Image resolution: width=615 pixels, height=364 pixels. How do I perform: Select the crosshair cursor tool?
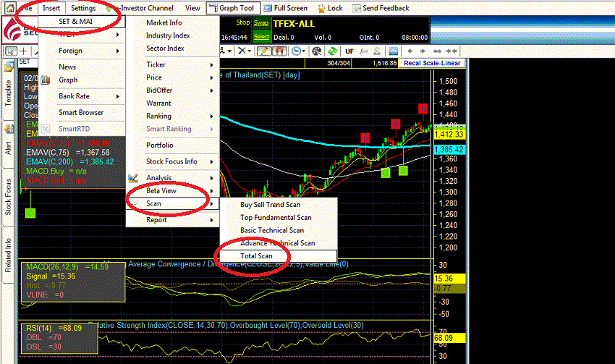24,51
